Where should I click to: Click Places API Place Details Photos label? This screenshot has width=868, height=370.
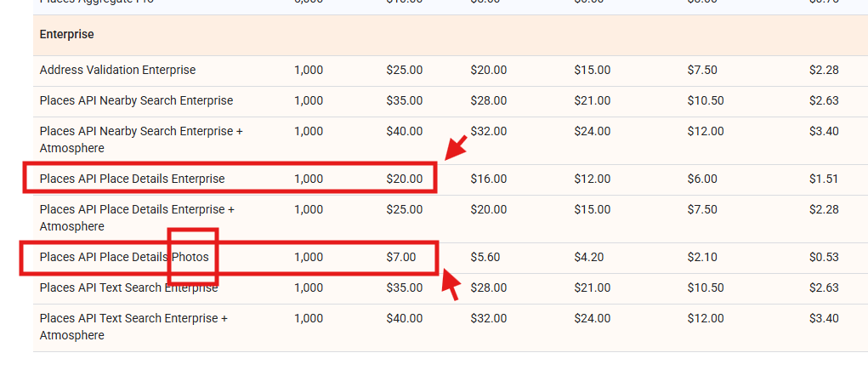124,257
